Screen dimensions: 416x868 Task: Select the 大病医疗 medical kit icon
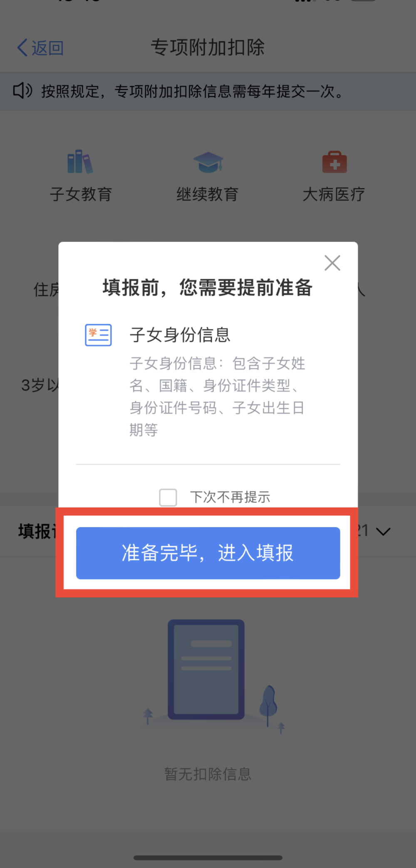point(334,162)
